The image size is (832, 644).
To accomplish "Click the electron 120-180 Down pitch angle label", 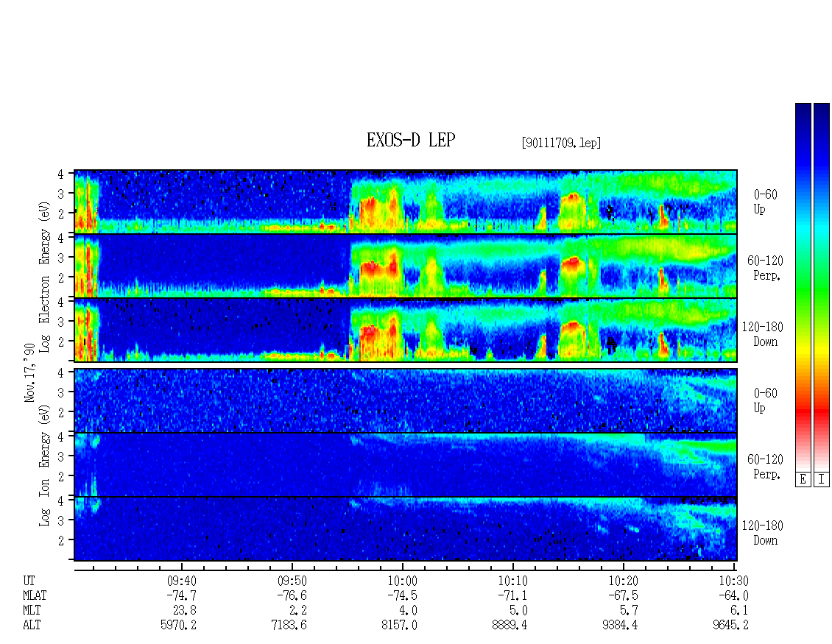I will (763, 334).
